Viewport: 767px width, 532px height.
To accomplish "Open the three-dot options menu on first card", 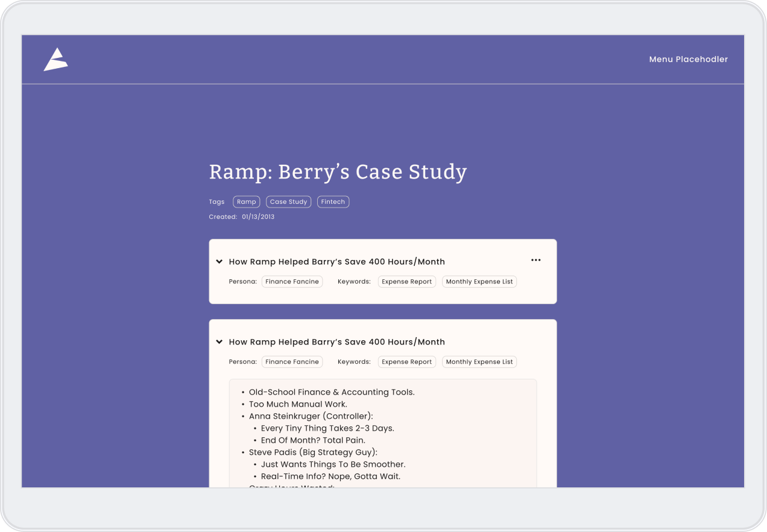I will [536, 260].
